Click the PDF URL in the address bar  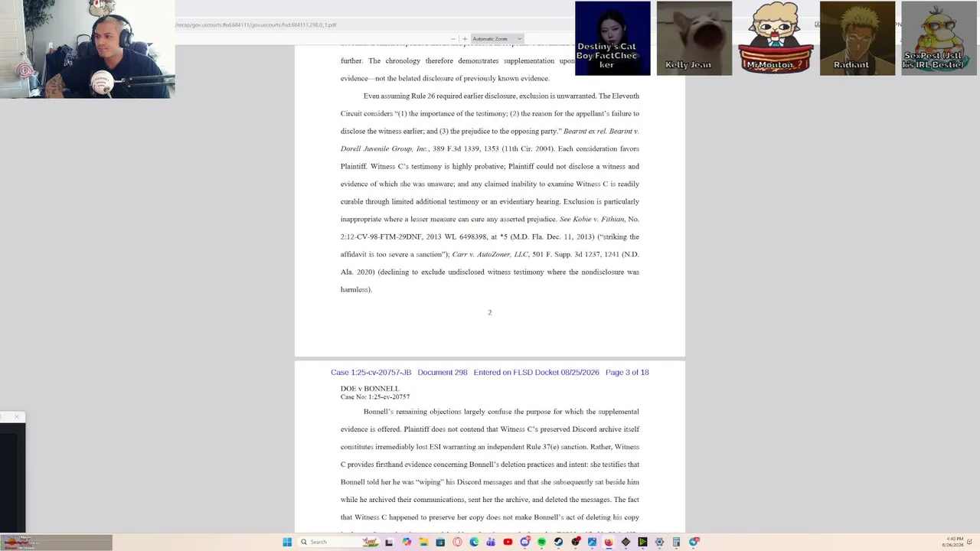coord(256,24)
